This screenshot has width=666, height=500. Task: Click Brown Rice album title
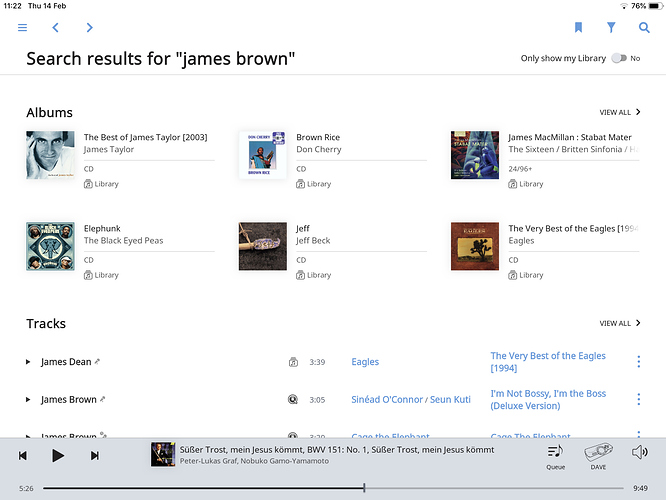coord(318,137)
